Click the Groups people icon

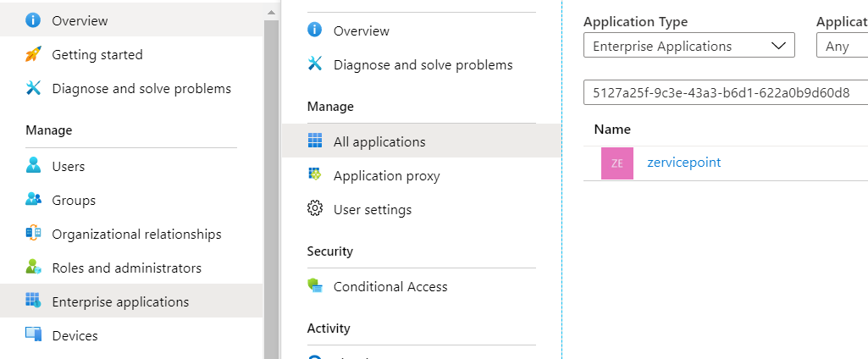point(34,200)
